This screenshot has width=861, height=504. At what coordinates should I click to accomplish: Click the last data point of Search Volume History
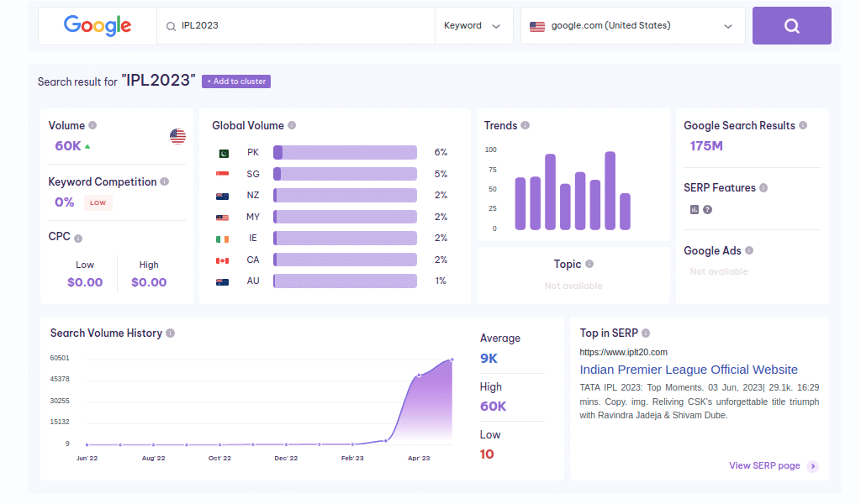tap(452, 360)
